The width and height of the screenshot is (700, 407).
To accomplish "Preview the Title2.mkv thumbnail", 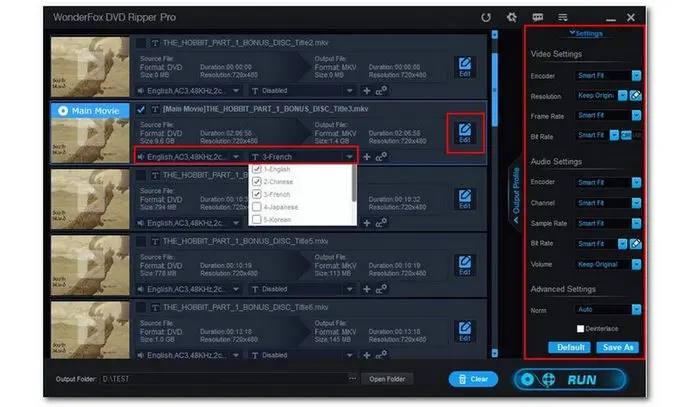I will pos(90,67).
